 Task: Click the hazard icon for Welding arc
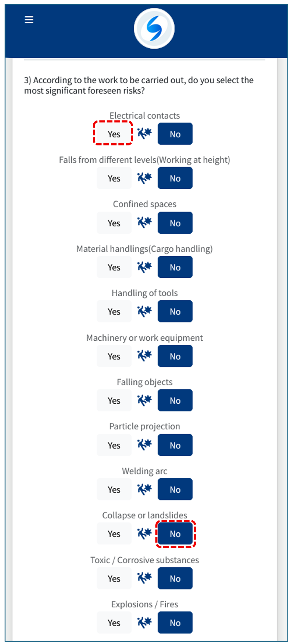click(x=145, y=489)
